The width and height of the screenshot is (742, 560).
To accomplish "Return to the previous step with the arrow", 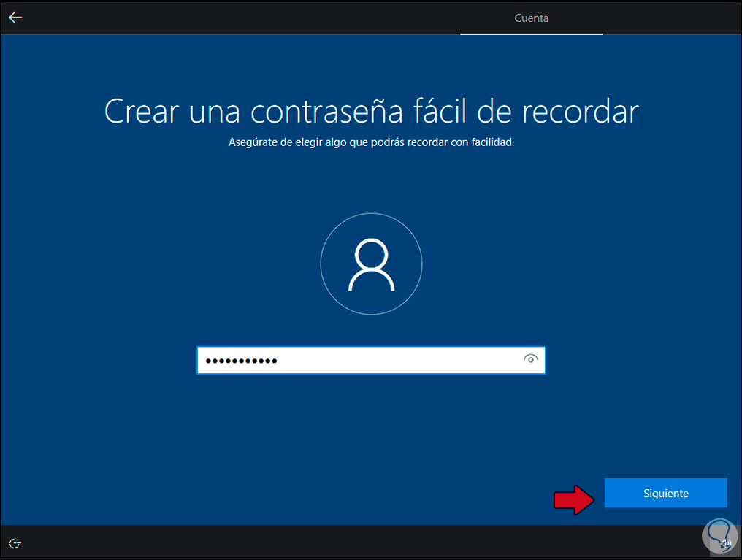I will point(15,18).
